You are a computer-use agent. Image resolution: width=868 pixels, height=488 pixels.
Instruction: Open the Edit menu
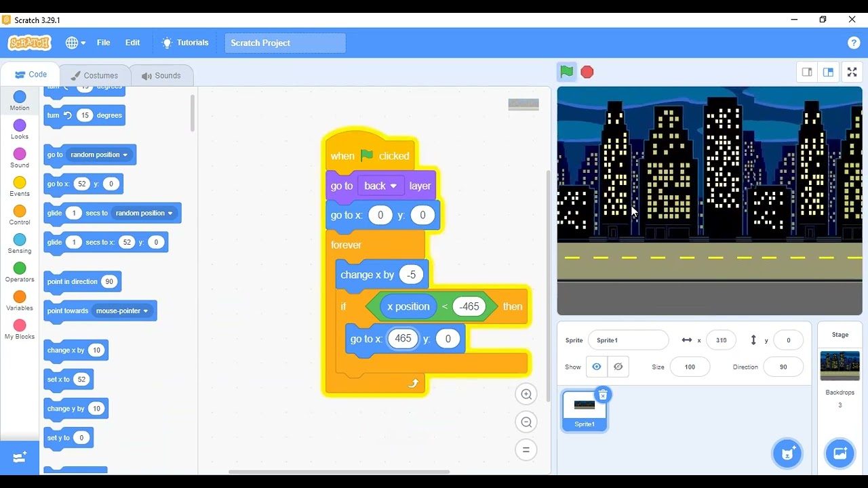pyautogui.click(x=132, y=43)
